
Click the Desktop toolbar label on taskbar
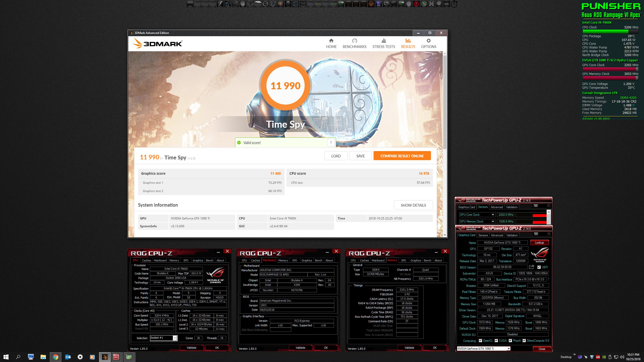coord(566,357)
